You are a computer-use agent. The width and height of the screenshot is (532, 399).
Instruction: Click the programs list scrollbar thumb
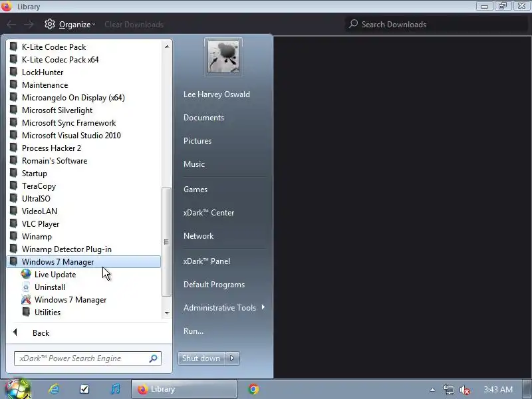167,242
